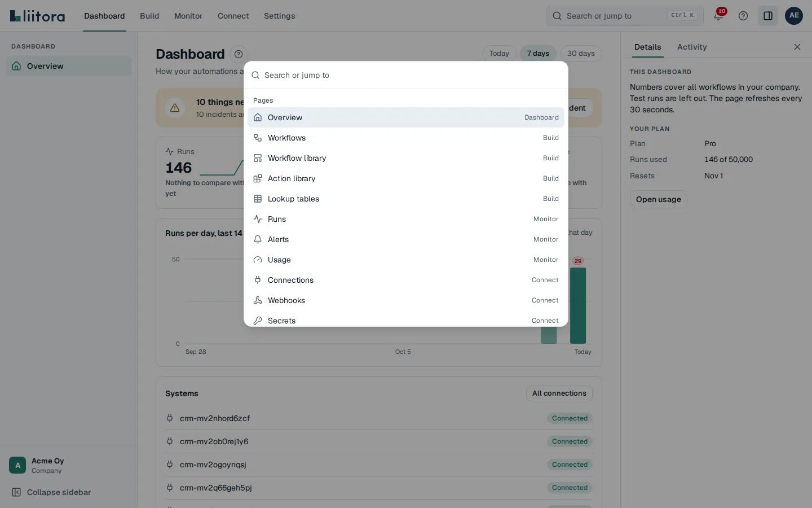Open the help circle icon in header

pyautogui.click(x=743, y=16)
